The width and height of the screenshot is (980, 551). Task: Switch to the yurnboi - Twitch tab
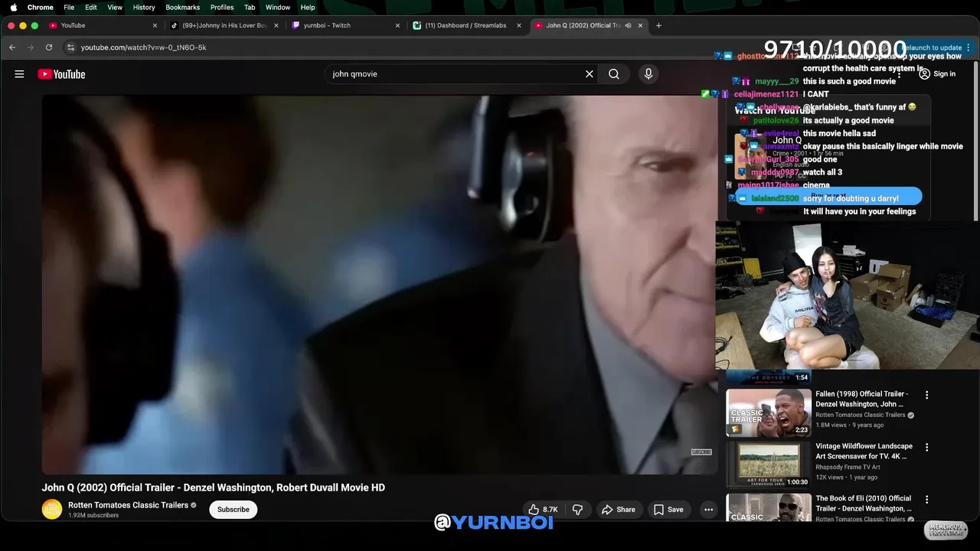click(x=346, y=25)
